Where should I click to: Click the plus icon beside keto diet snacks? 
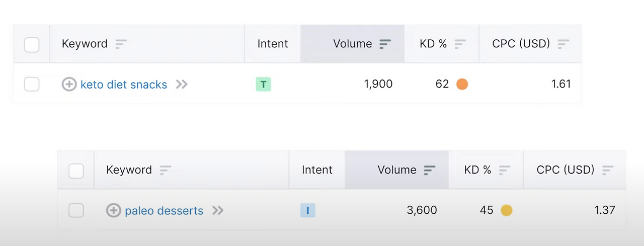click(x=69, y=84)
